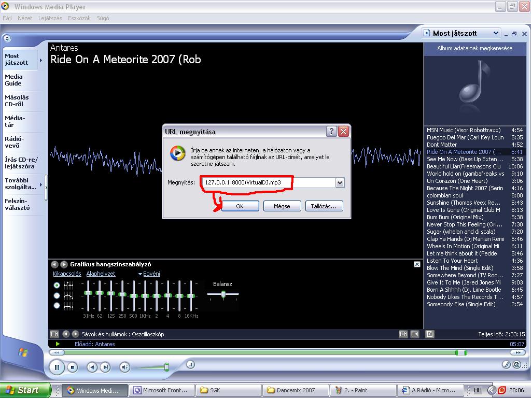The width and height of the screenshot is (532, 399).
Task: Open the Megnyitás URL dropdown arrow
Action: (340, 182)
